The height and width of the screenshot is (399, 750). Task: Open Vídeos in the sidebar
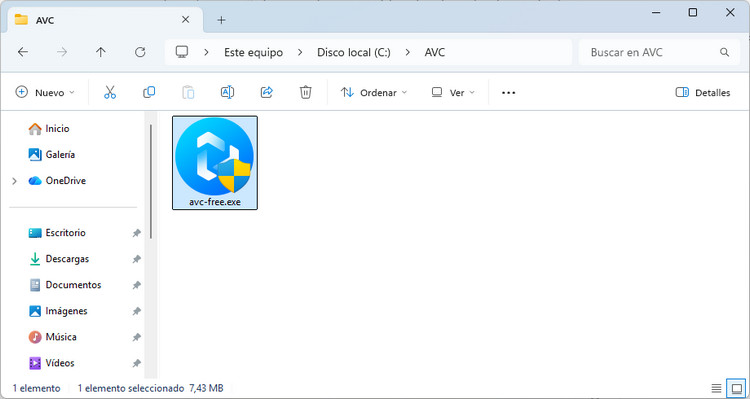tap(51, 363)
